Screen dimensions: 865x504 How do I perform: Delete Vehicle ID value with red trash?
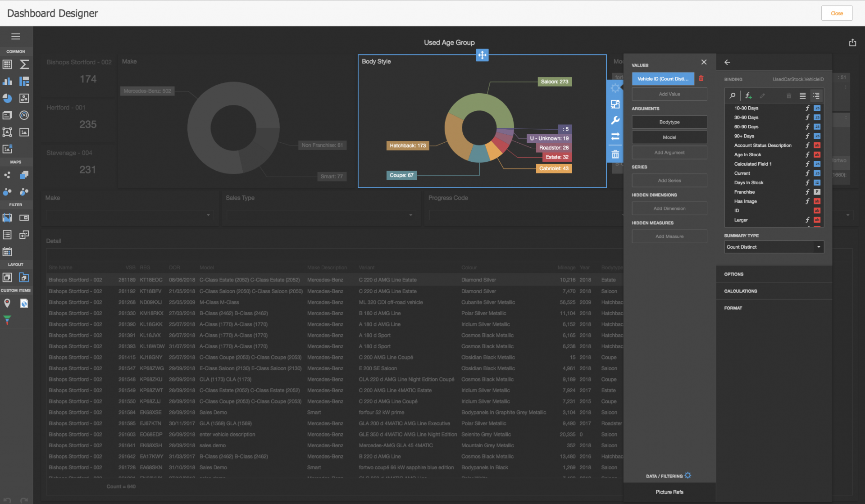pyautogui.click(x=701, y=78)
